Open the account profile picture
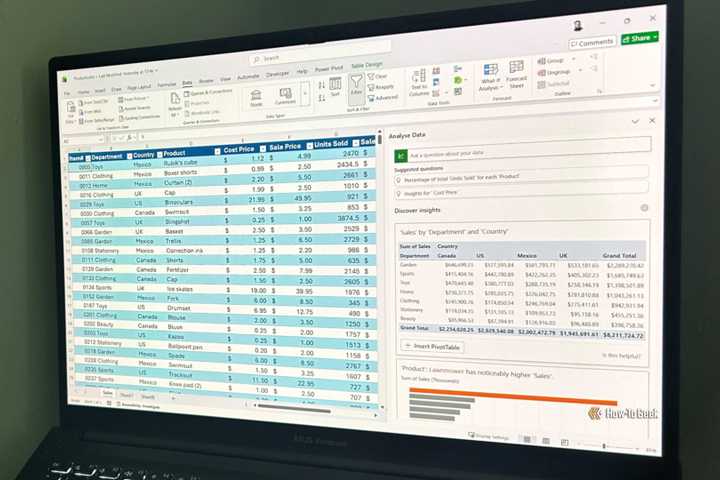 tap(578, 25)
